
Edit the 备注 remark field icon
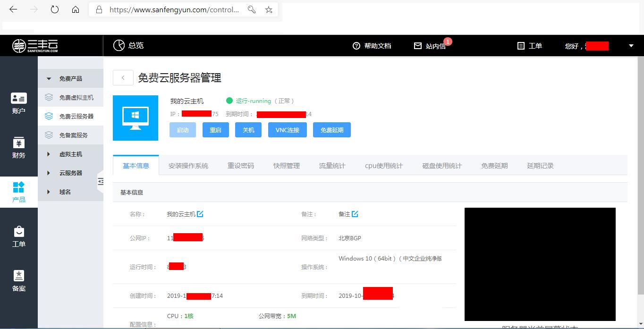tap(356, 213)
